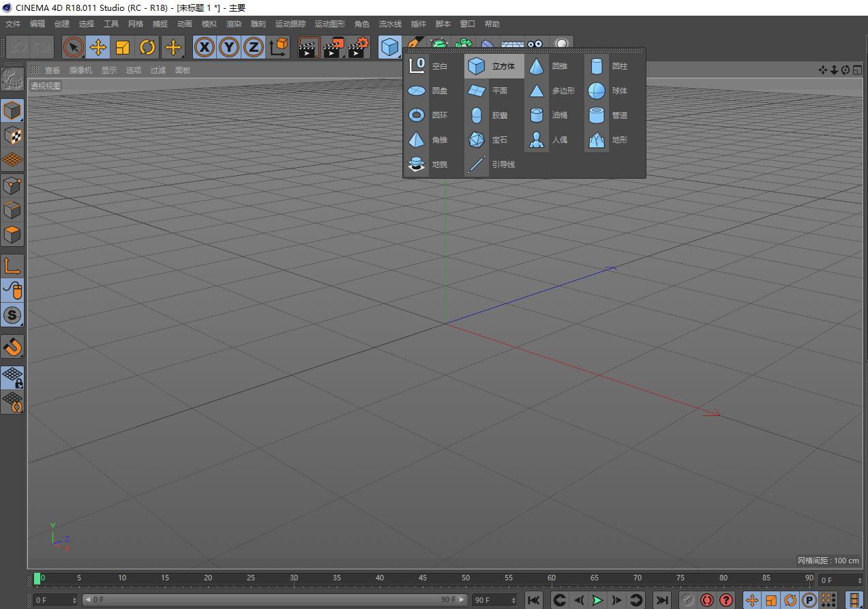
Task: Add a 角锥 pyramid primitive
Action: (x=434, y=140)
